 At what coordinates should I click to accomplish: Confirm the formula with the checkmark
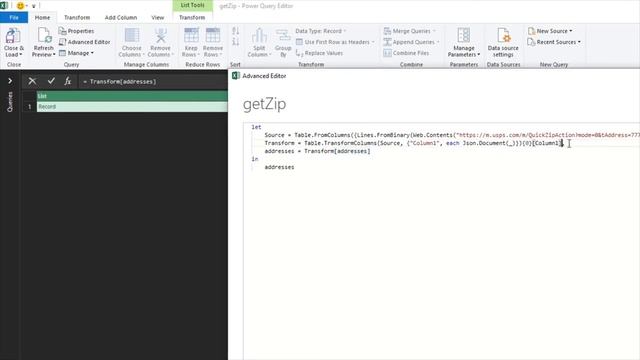[x=51, y=81]
